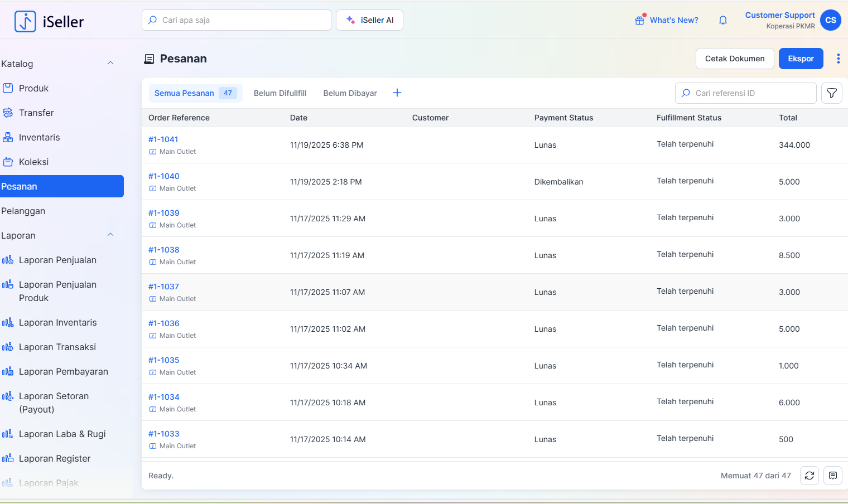Image resolution: width=848 pixels, height=504 pixels.
Task: Open the chat feedback icon at bottom right
Action: (x=832, y=476)
